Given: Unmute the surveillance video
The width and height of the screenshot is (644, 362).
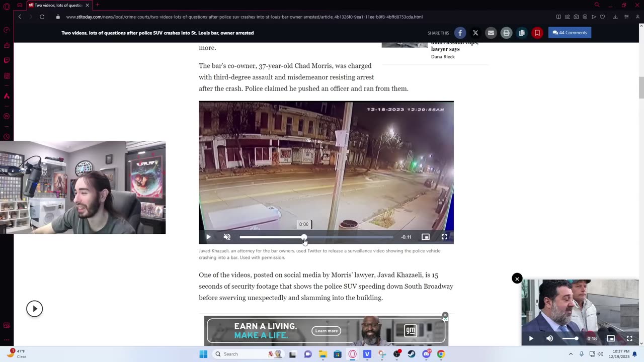Looking at the screenshot, I should pyautogui.click(x=227, y=237).
